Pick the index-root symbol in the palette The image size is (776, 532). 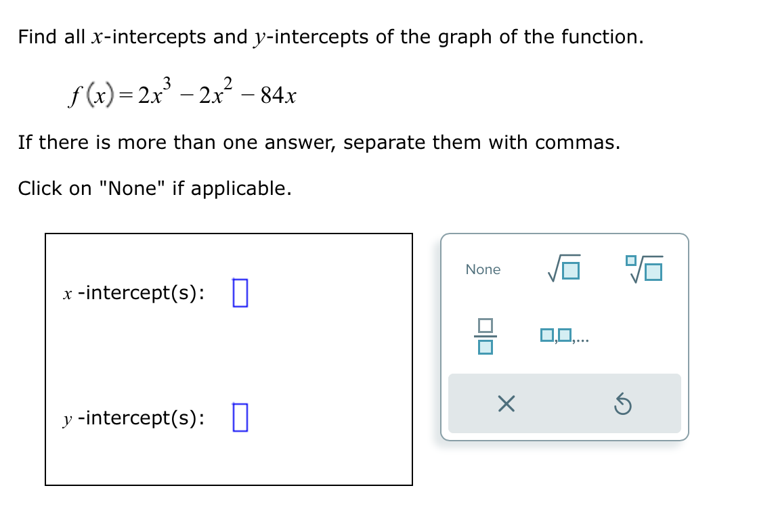click(x=644, y=269)
